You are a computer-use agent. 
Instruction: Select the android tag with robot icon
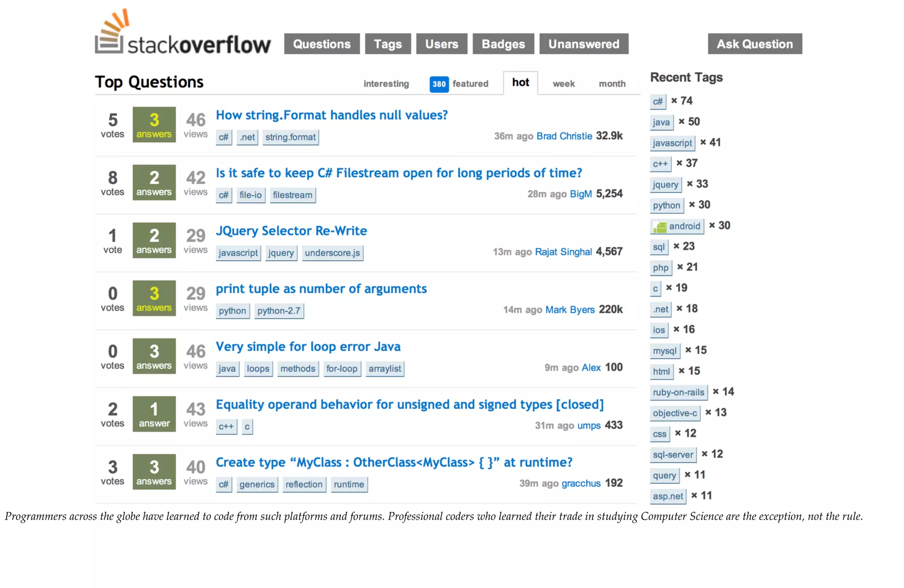678,226
